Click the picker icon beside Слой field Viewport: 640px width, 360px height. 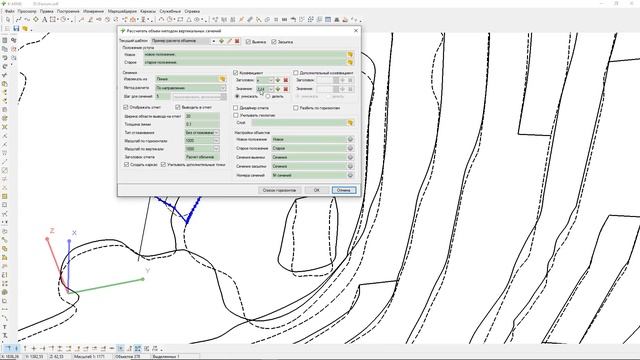pos(350,122)
